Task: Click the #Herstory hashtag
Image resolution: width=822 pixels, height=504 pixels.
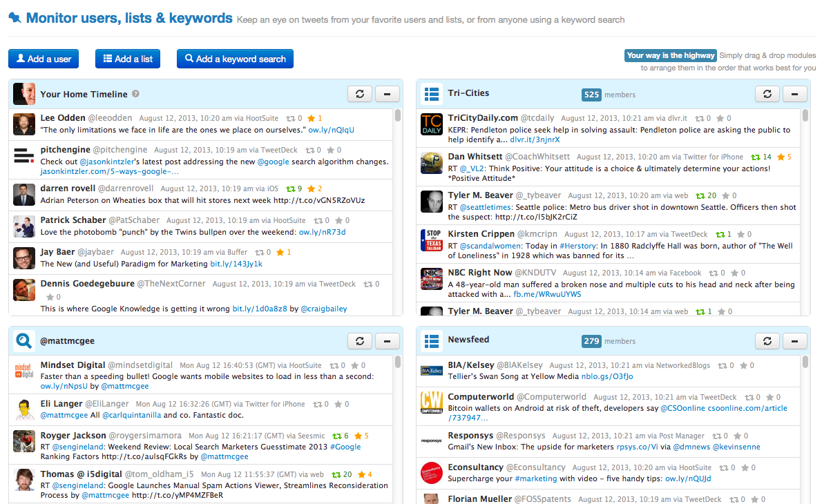Action: pyautogui.click(x=577, y=246)
